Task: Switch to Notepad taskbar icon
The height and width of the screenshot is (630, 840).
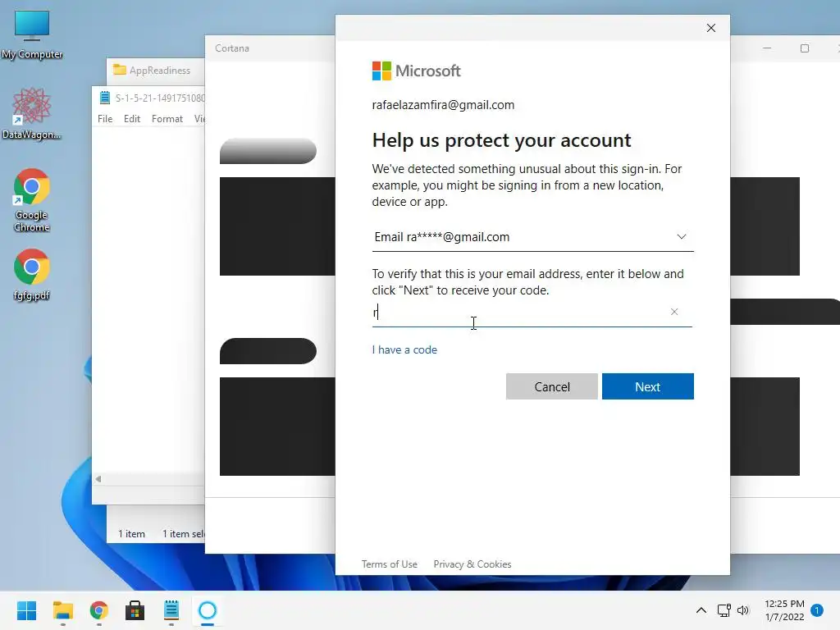Action: (x=171, y=610)
